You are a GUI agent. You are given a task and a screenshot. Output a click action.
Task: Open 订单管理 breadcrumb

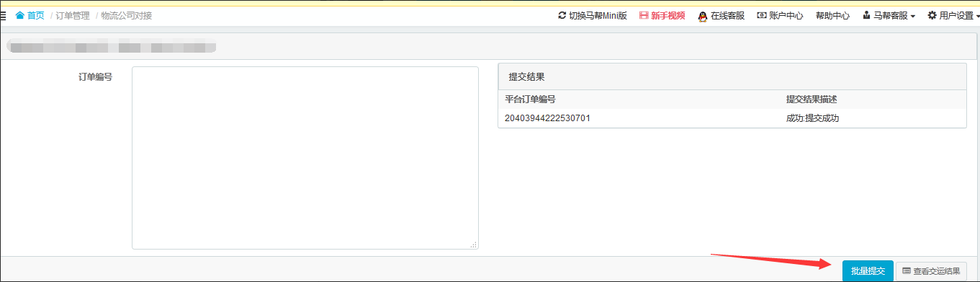(73, 15)
